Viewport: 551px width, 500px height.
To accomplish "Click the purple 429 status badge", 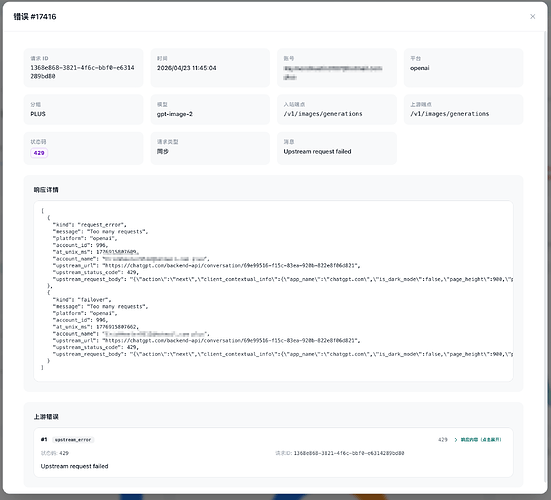I will pos(39,153).
